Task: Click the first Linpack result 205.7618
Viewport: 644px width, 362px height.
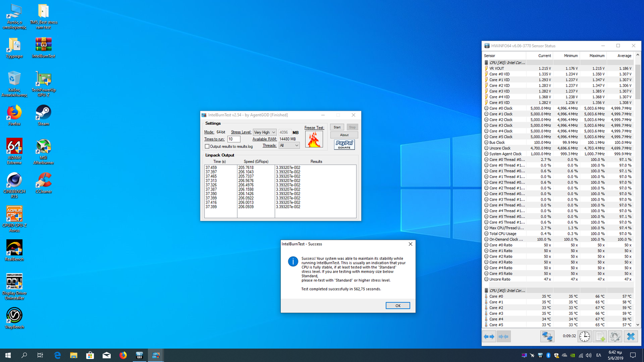Action: click(246, 167)
